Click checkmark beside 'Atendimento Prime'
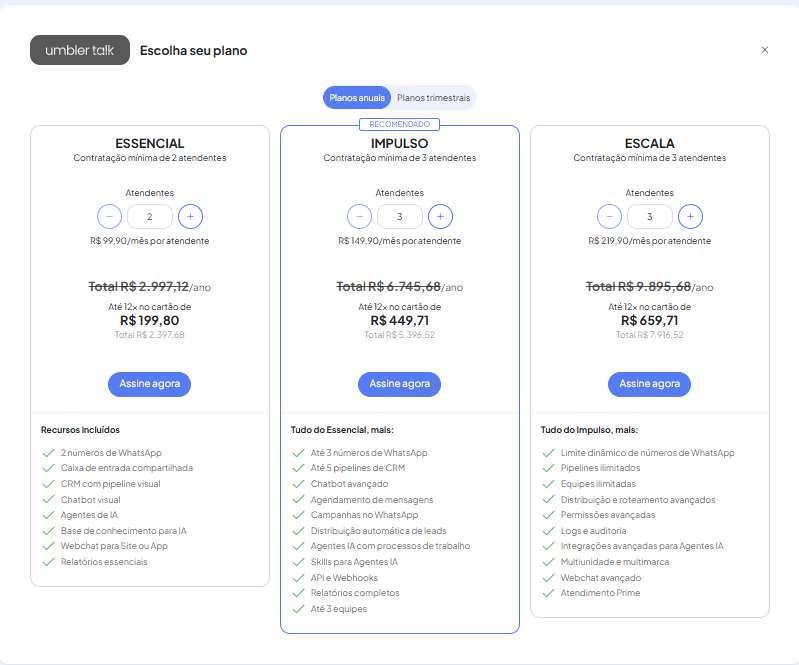Image resolution: width=799 pixels, height=665 pixels. [549, 593]
